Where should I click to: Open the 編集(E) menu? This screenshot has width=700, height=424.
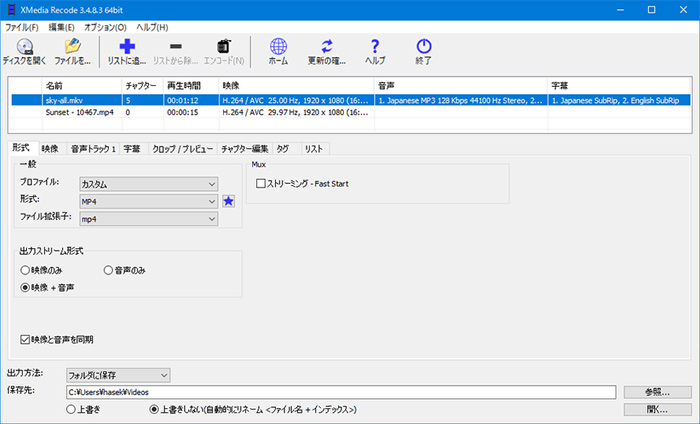61,27
